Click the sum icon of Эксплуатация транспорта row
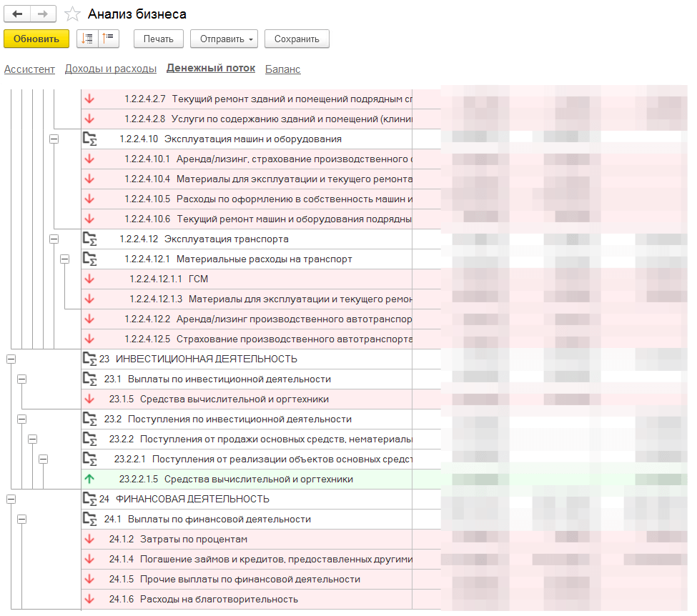Viewport: 697px width, 616px height. (x=89, y=239)
